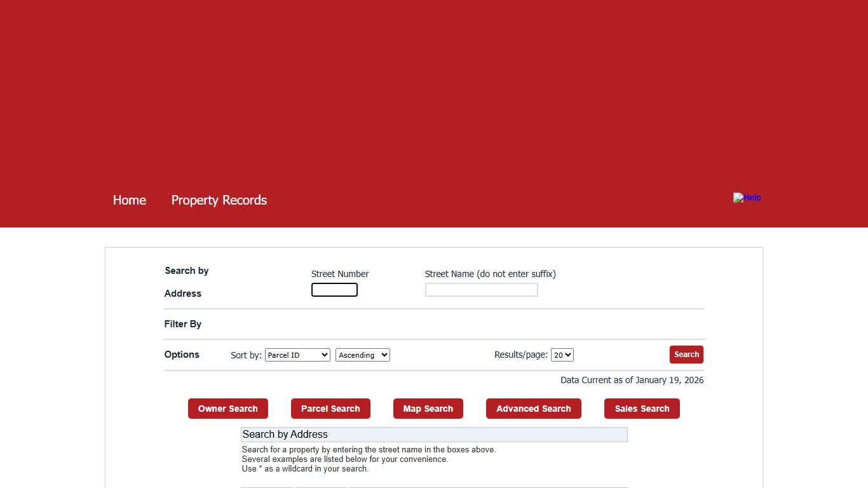This screenshot has width=868, height=488.
Task: Click the Help page icon
Action: click(738, 198)
